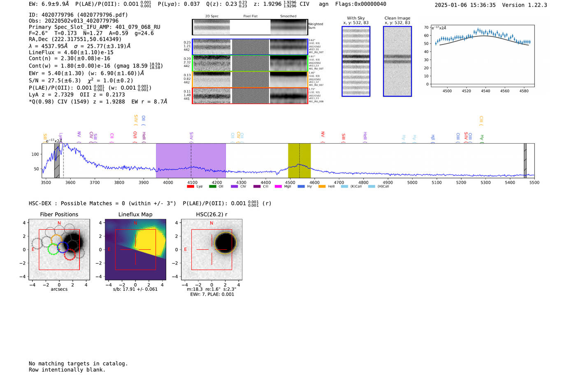Click the 'ID: 4020779796 (4020779796.pdf)' line

(x=78, y=15)
